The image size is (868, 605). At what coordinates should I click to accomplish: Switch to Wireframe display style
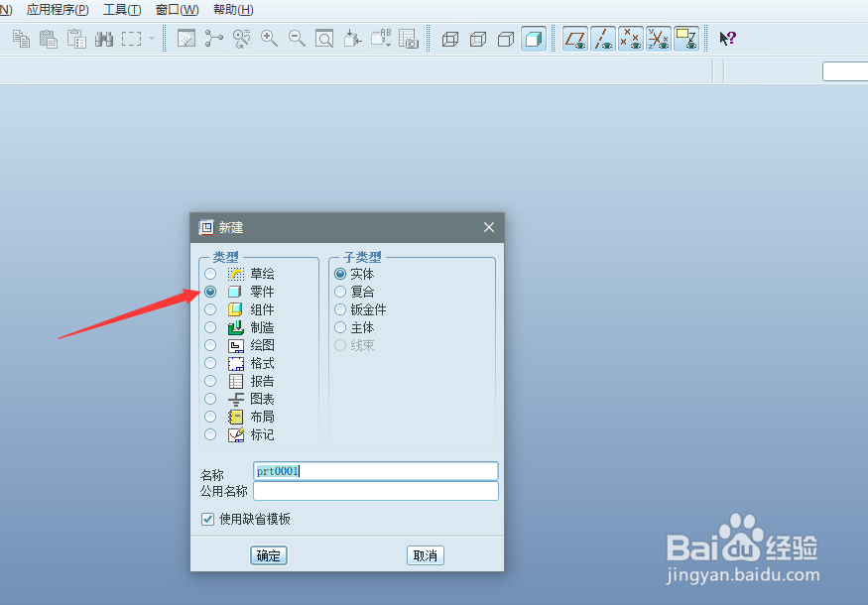[450, 40]
